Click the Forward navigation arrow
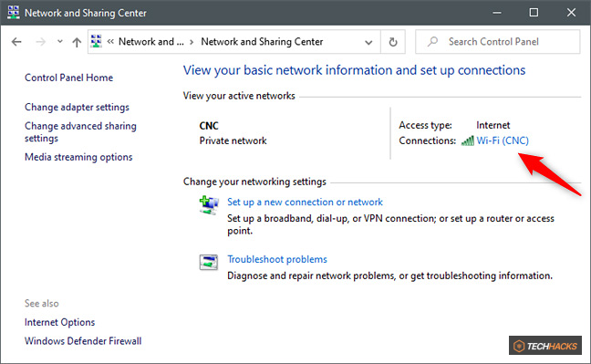 (x=40, y=42)
